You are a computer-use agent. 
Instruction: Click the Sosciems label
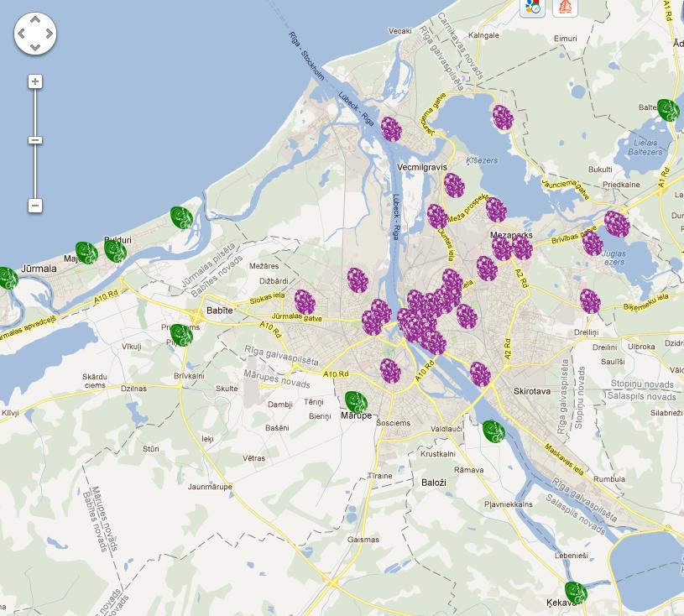[x=394, y=423]
